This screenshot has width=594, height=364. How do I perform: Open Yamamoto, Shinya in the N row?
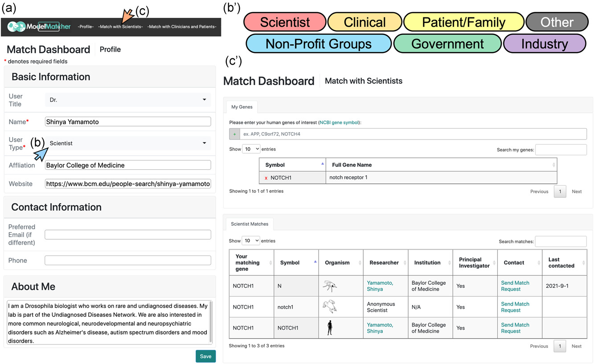click(380, 286)
